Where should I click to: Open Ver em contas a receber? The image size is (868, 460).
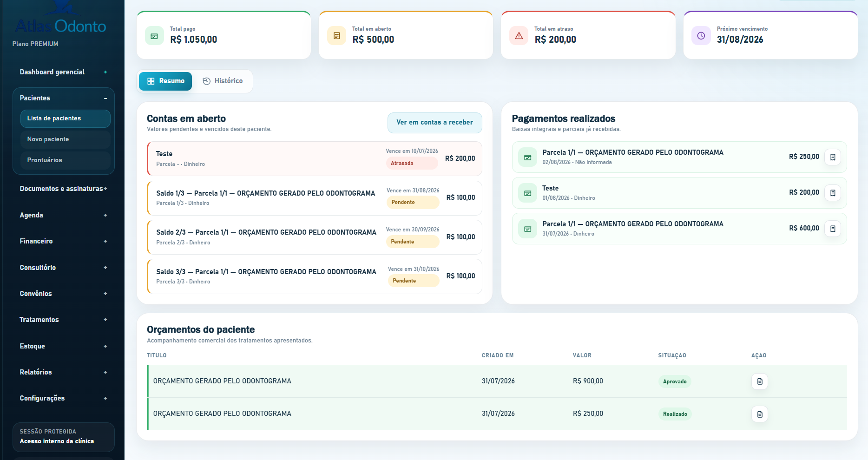click(434, 123)
